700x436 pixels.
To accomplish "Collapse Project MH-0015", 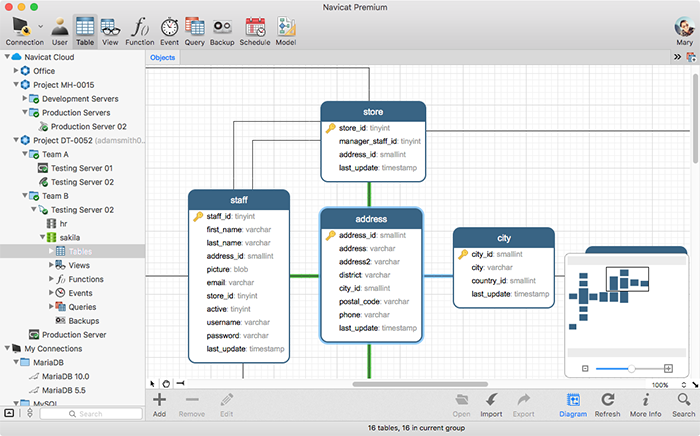I will click(x=16, y=84).
